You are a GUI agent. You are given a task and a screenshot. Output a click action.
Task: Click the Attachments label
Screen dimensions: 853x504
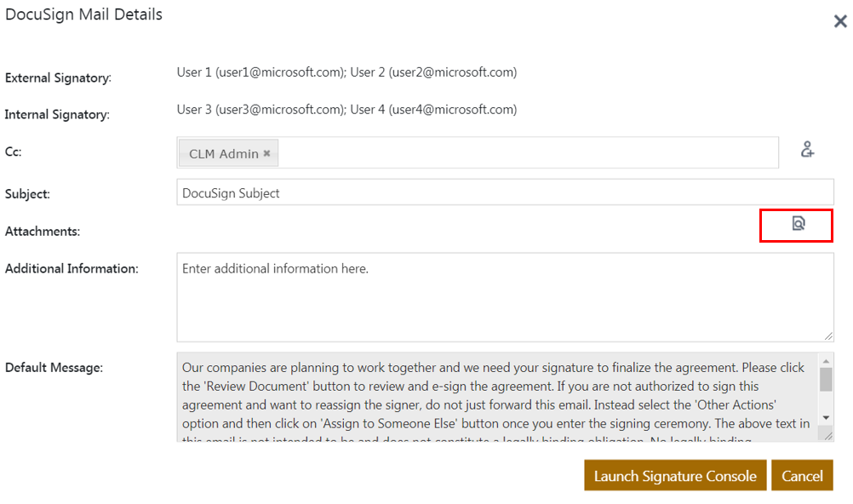[x=42, y=232]
